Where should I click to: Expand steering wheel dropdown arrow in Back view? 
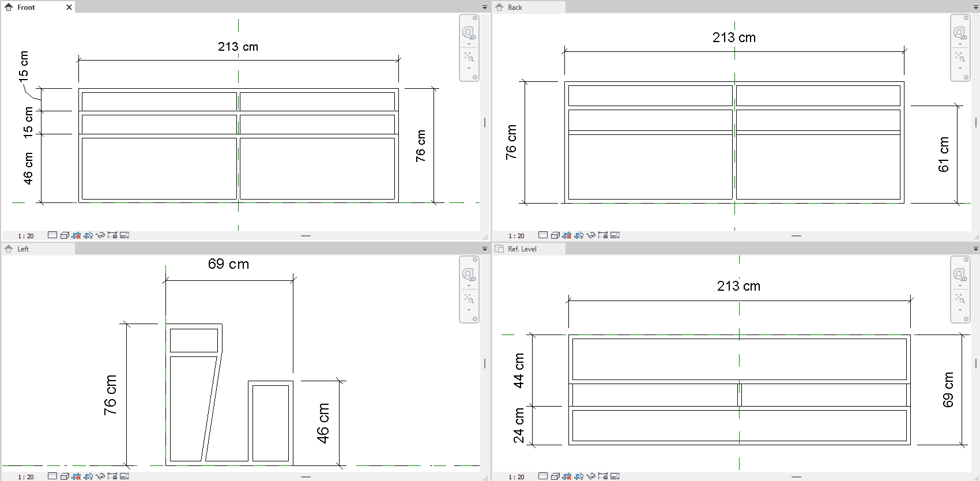960,44
